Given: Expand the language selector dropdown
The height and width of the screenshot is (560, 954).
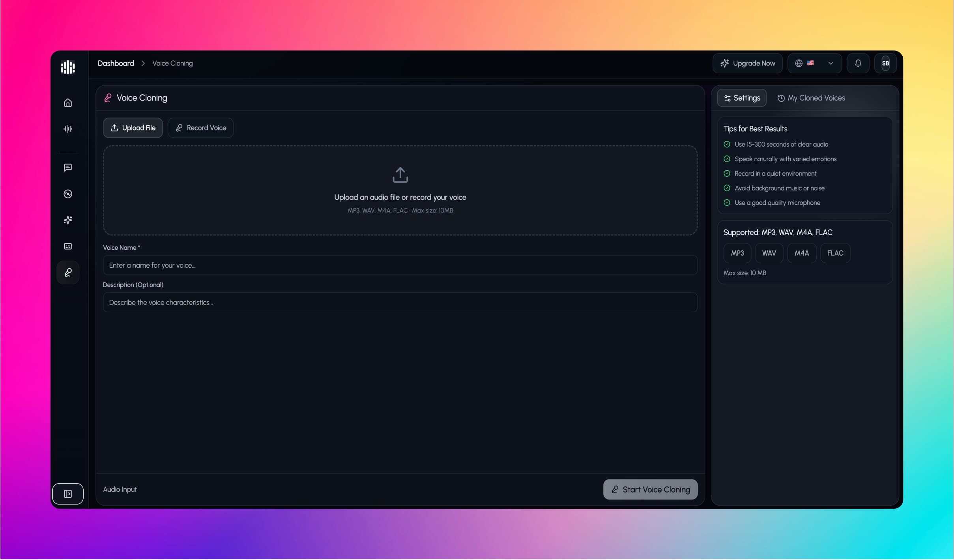Looking at the screenshot, I should click(x=814, y=63).
